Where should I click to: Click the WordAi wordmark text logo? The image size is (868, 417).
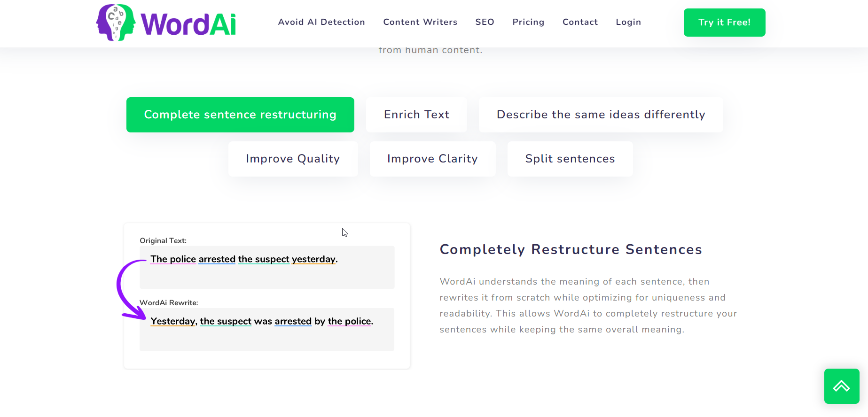coord(188,24)
